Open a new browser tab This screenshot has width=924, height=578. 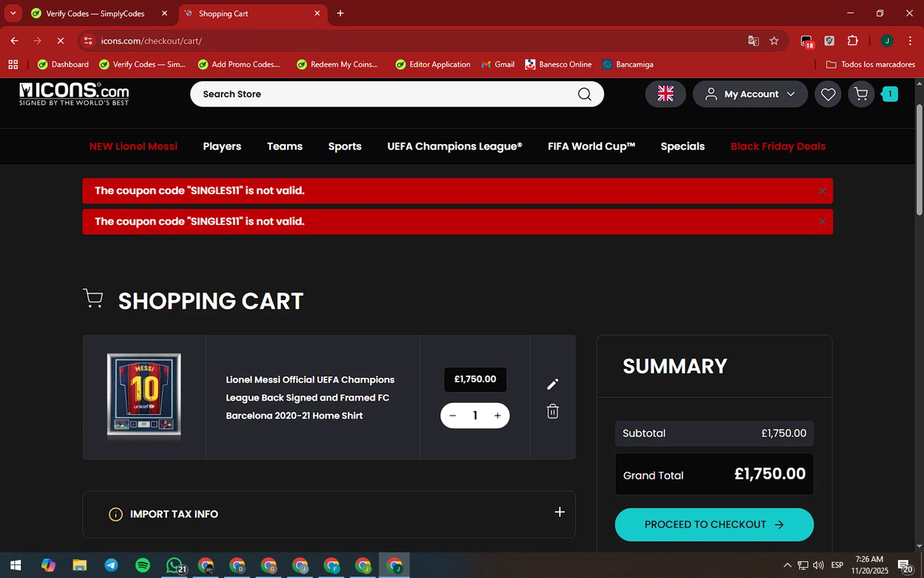tap(340, 14)
